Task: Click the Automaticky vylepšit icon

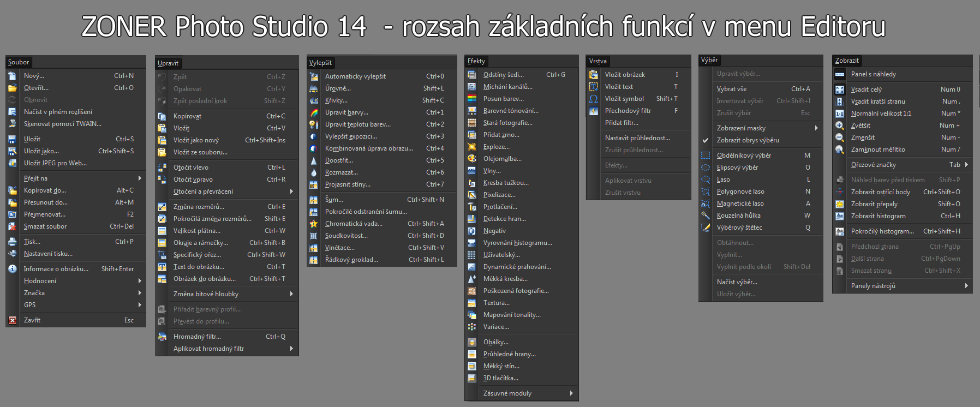Action: 314,76
